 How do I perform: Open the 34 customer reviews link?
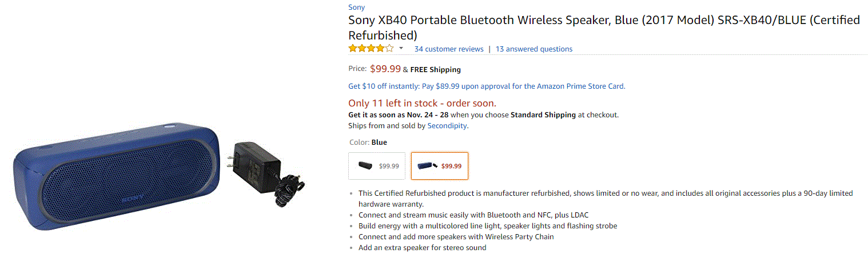[x=449, y=49]
